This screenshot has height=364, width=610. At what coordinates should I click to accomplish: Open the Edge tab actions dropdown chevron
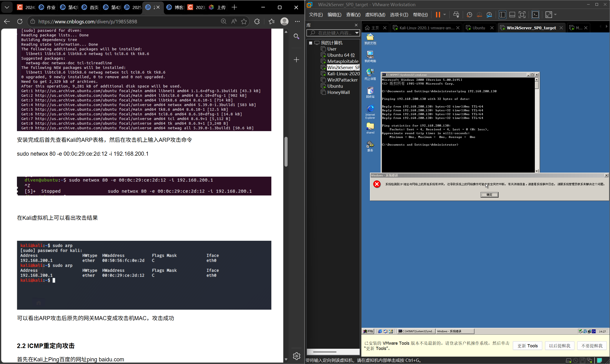coord(7,7)
